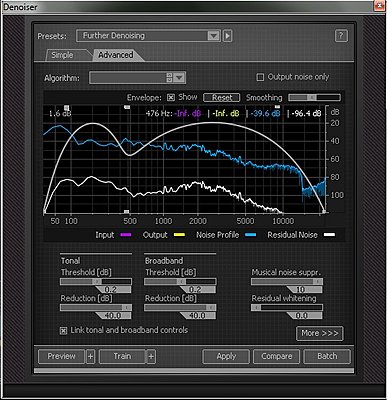Adjust the Smoothing slider
388x400 pixels.
[x=314, y=97]
